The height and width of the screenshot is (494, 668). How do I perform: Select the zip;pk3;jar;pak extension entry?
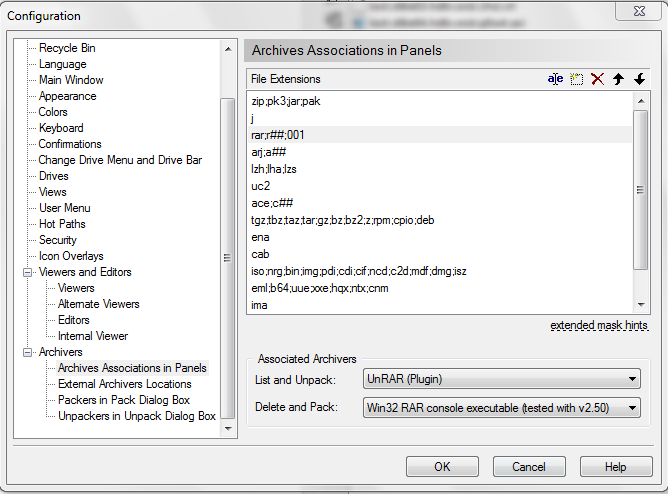[286, 102]
